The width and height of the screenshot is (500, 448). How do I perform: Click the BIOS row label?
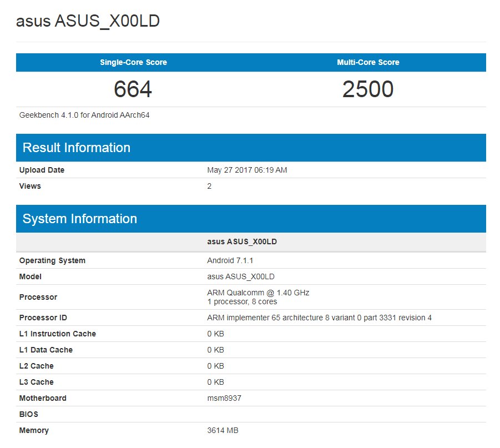pyautogui.click(x=29, y=414)
